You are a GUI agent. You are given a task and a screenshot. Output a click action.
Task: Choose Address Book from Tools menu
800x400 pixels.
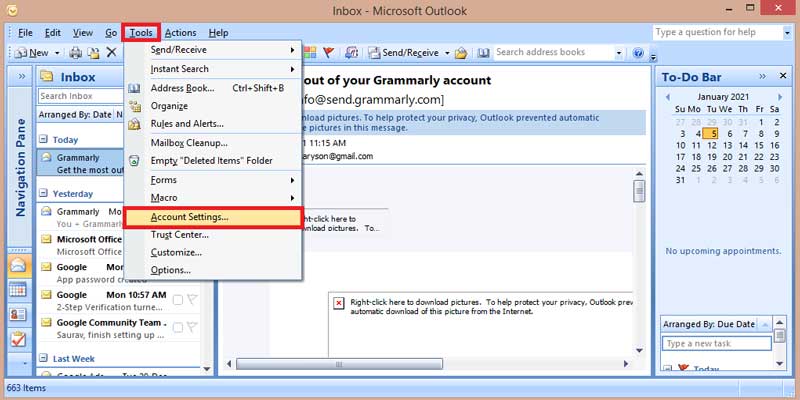tap(213, 88)
